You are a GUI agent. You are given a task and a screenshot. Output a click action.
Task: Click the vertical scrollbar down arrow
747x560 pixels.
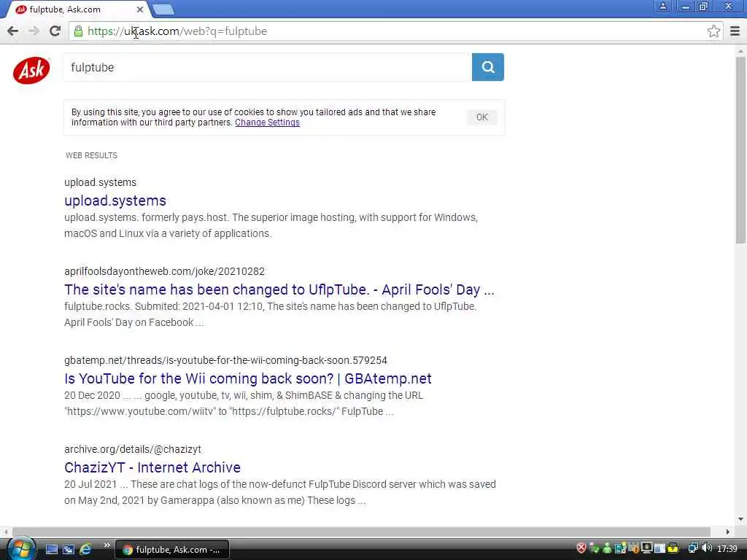[740, 519]
